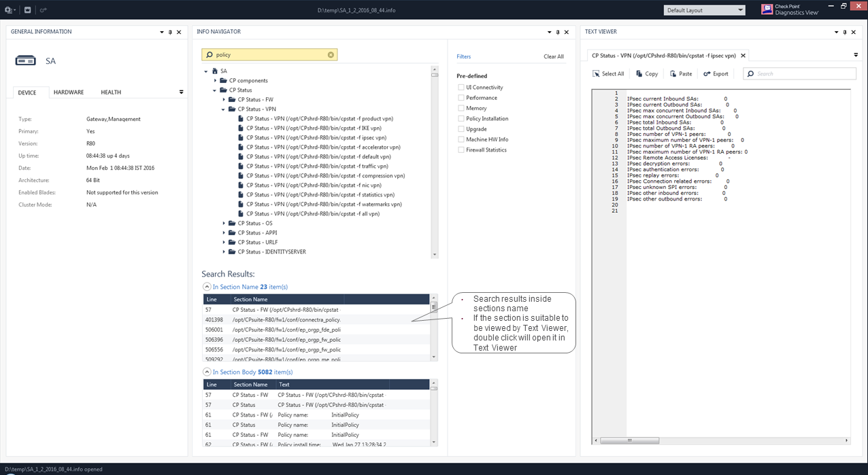Clear the policy search text
Image resolution: width=868 pixels, height=475 pixels.
(331, 55)
